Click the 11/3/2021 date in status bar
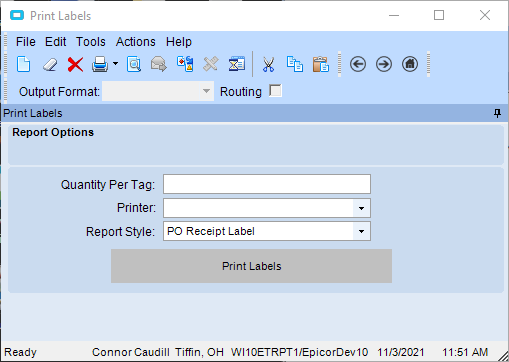509x362 pixels. point(401,352)
